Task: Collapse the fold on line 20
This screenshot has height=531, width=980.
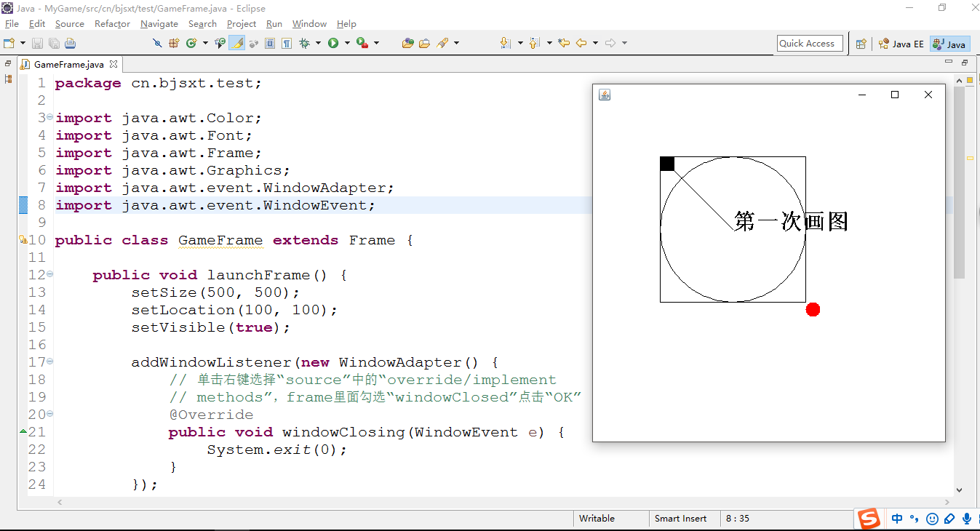Action: click(49, 414)
